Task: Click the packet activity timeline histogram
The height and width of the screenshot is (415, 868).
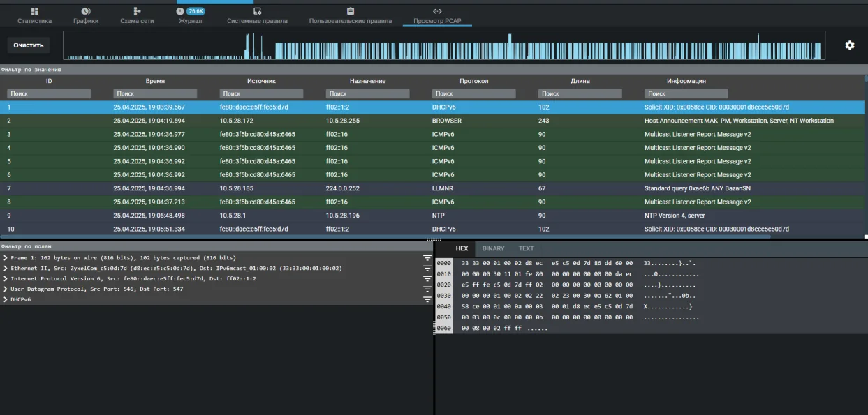Action: (444, 45)
